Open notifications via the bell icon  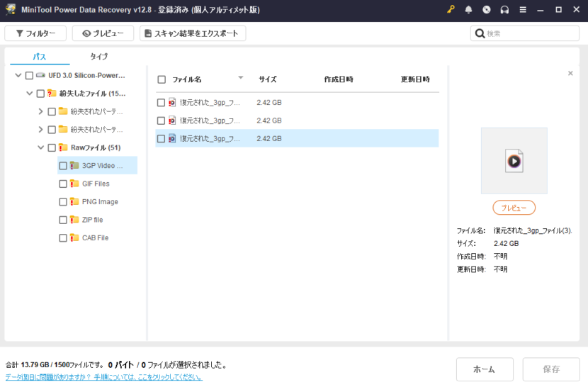coord(468,10)
